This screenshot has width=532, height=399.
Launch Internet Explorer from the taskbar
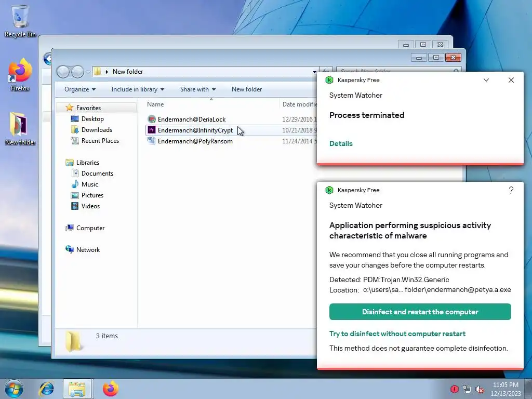(46, 389)
